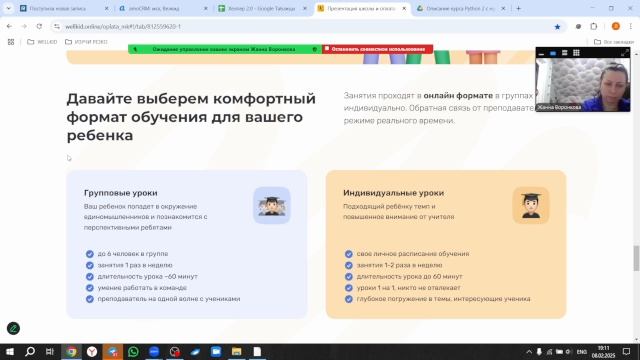Click "глубокое погружение в темы" row
The height and width of the screenshot is (360, 640).
(x=438, y=299)
